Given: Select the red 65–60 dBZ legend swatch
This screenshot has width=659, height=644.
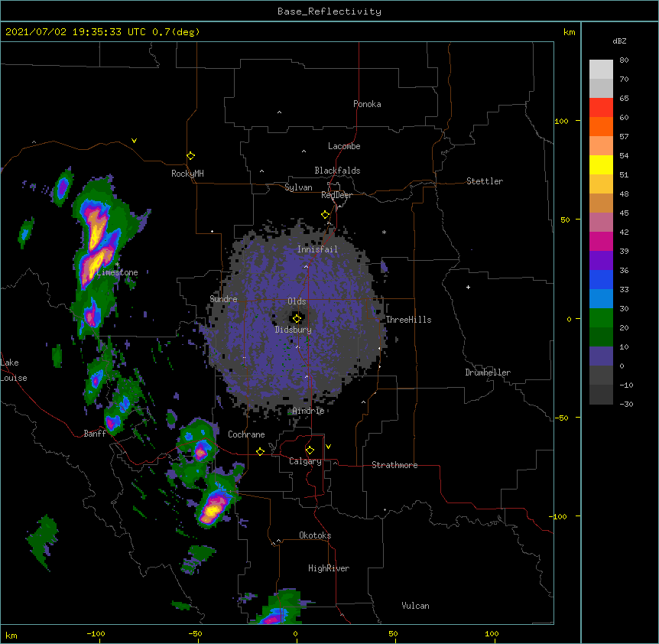Looking at the screenshot, I should tap(601, 108).
